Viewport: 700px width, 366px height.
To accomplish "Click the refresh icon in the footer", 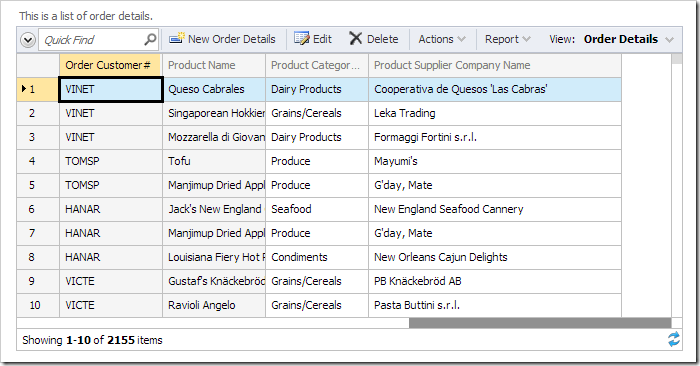I will 674,340.
